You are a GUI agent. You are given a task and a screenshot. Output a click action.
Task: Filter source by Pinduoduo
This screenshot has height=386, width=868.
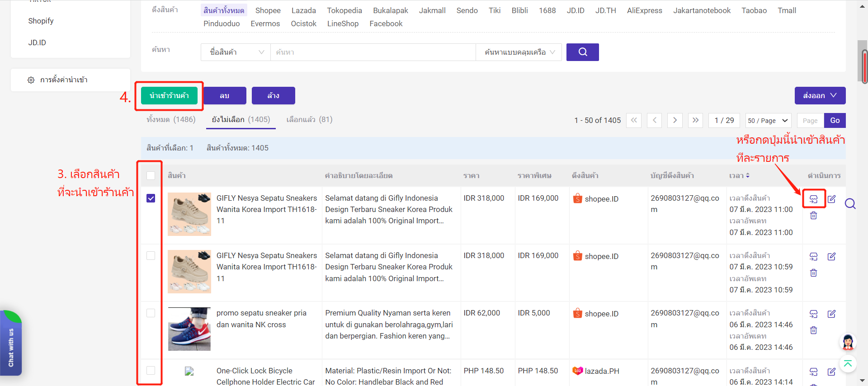(222, 24)
